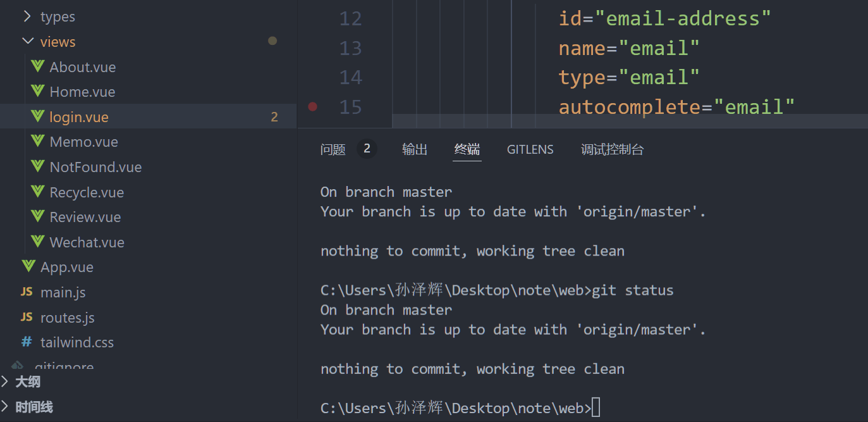Click the JS icon beside routes.js
The width and height of the screenshot is (868, 422).
pyautogui.click(x=27, y=318)
